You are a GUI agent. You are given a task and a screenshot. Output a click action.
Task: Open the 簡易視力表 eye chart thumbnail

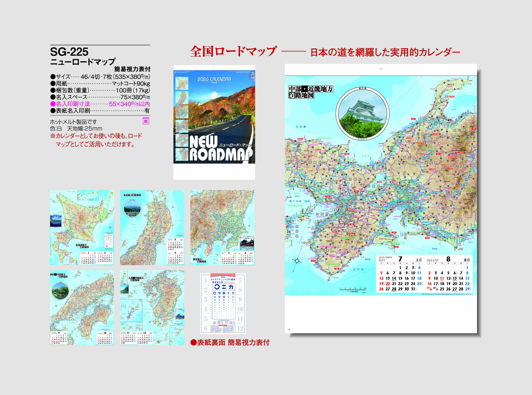coord(223,304)
